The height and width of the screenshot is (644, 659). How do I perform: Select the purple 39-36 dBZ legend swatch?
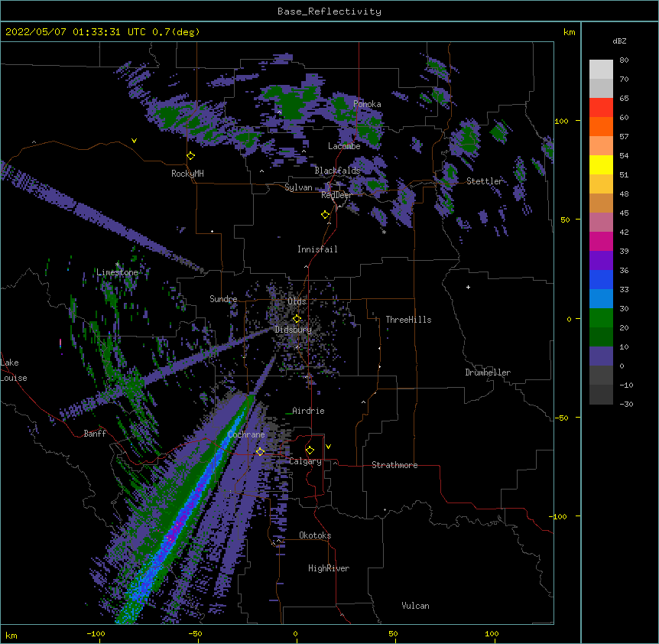click(601, 261)
